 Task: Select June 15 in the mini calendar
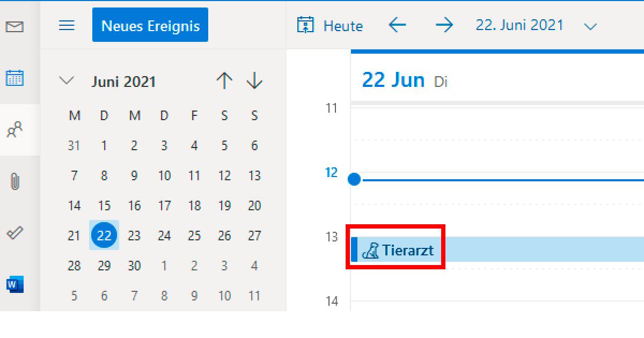point(104,205)
